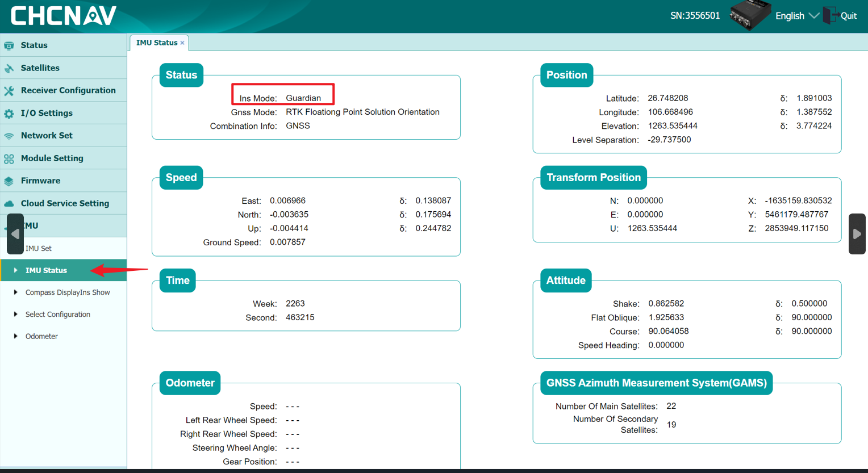Click Y value 5461179.487767
This screenshot has height=473, width=868.
tap(796, 214)
